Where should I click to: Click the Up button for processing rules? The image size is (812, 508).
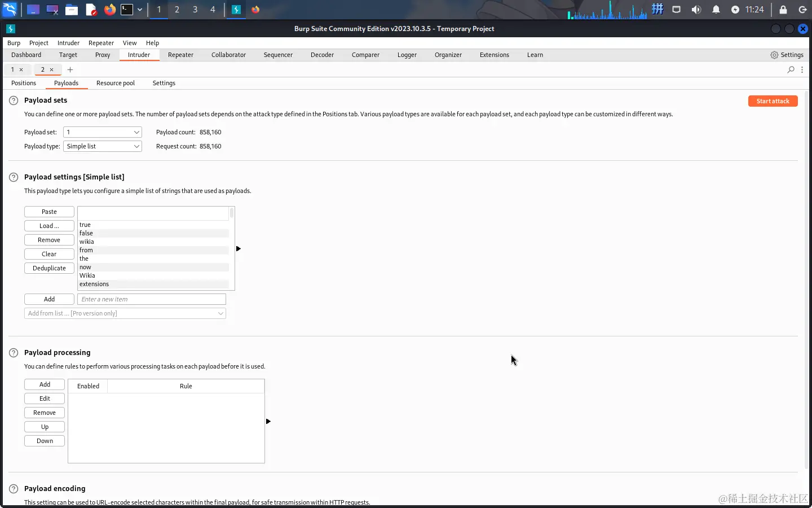pos(45,427)
